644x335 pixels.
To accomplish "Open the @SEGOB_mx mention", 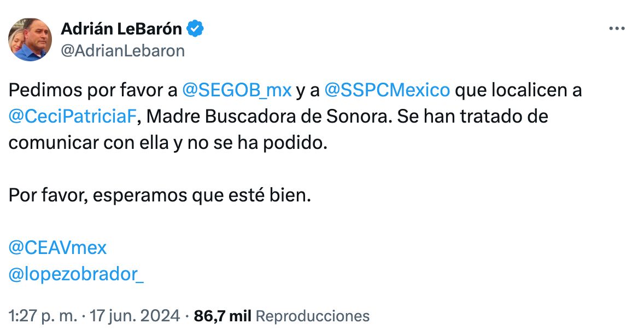I will click(x=236, y=90).
